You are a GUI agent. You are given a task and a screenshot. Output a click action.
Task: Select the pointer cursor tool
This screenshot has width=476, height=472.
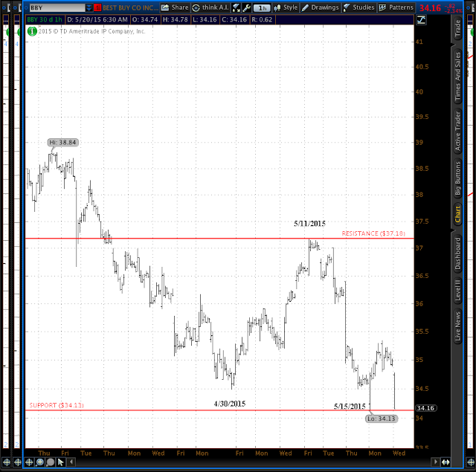pos(61,462)
